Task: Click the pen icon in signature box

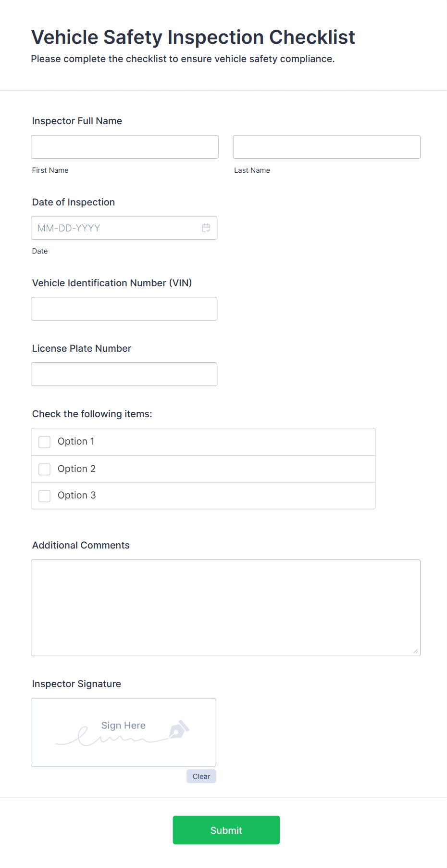Action: pos(179,729)
